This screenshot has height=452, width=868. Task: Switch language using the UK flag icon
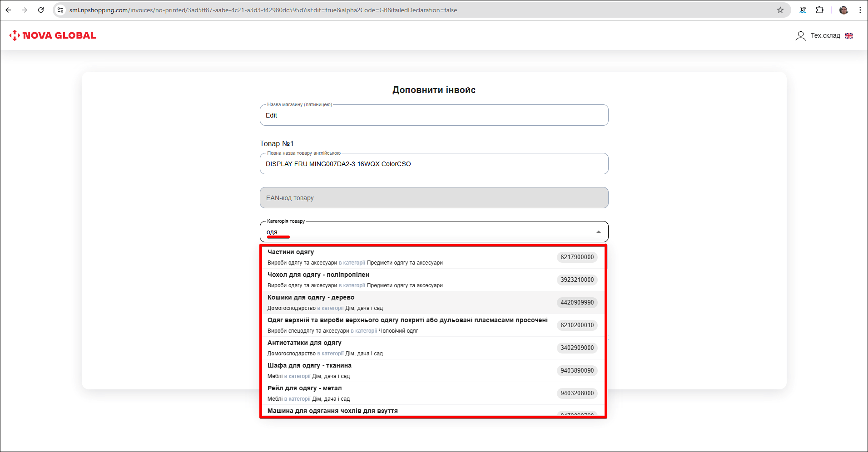click(849, 36)
